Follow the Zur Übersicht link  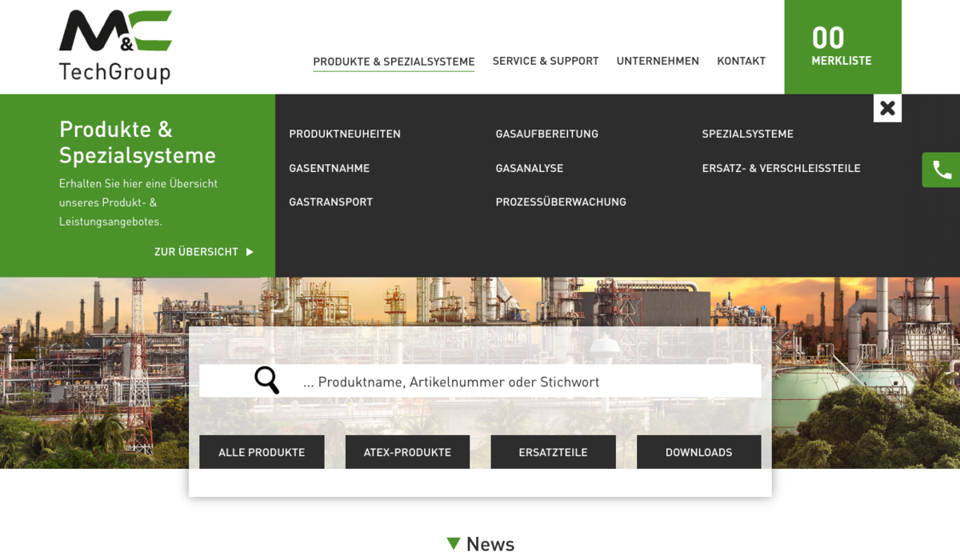tap(203, 252)
